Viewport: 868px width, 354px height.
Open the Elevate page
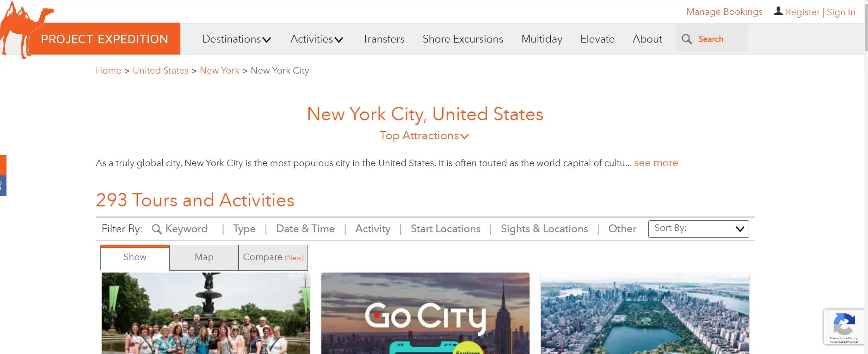[x=597, y=39]
